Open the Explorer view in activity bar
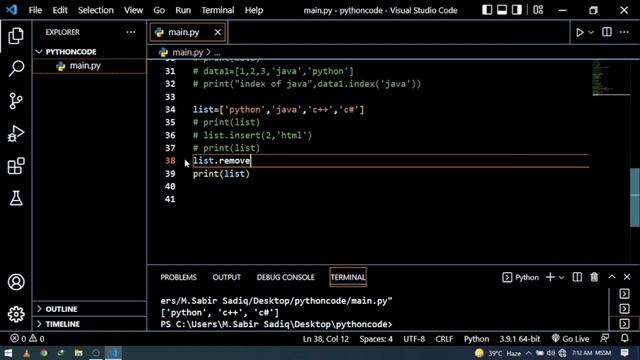The image size is (640, 360). 16,36
